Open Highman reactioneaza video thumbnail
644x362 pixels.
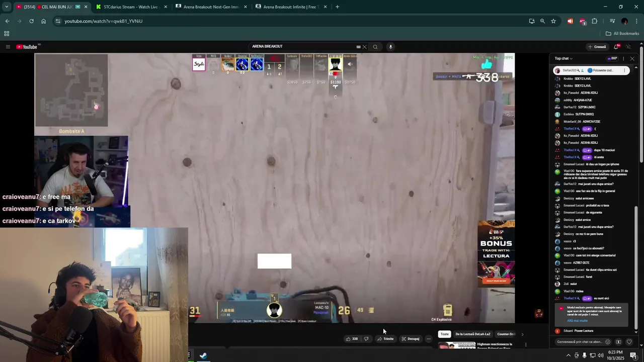click(x=456, y=345)
